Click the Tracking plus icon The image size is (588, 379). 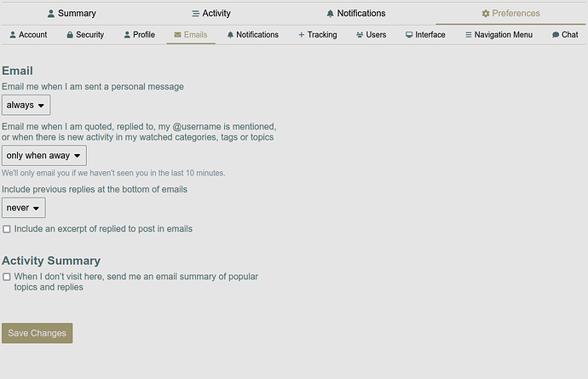pyautogui.click(x=301, y=35)
